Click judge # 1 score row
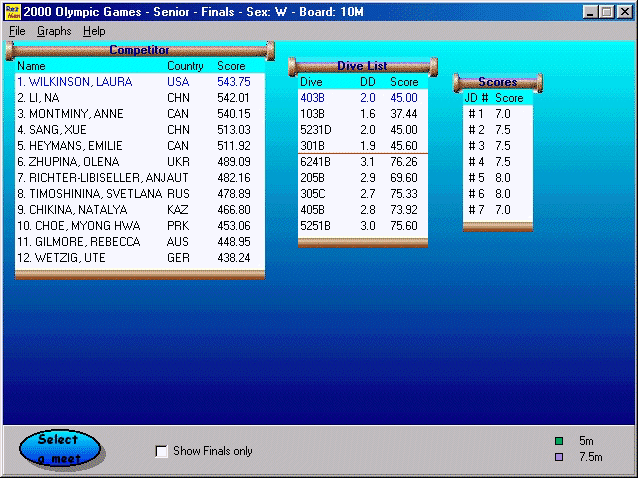Viewport: 638px width, 478px height. point(498,113)
